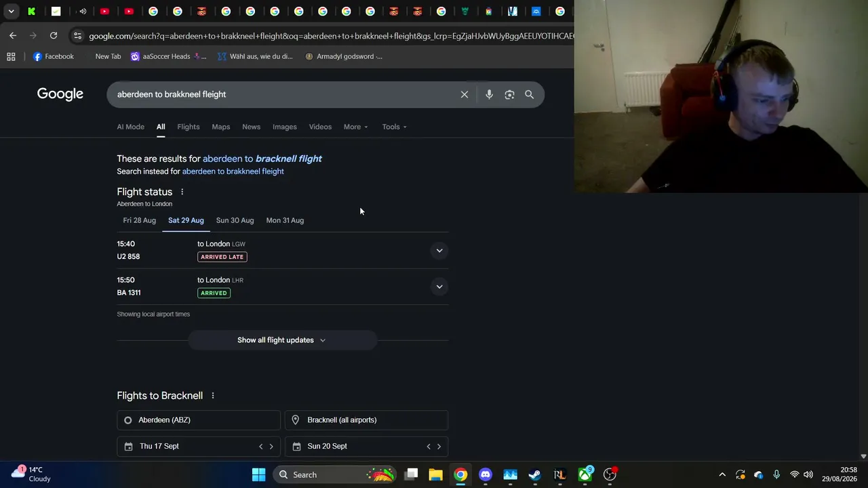The width and height of the screenshot is (868, 488).
Task: Open Steam from the taskbar
Action: [535, 474]
